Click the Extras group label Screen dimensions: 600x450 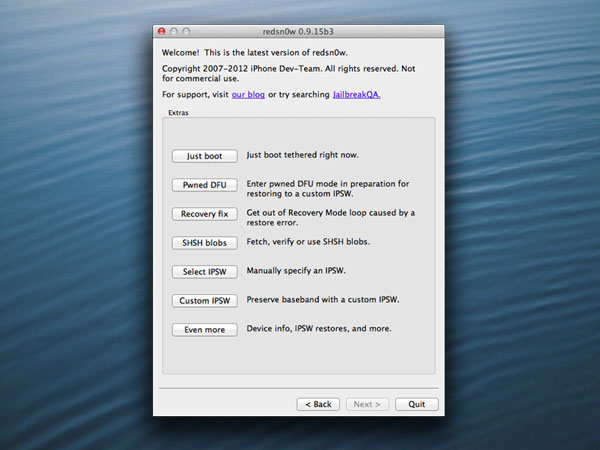coord(178,113)
